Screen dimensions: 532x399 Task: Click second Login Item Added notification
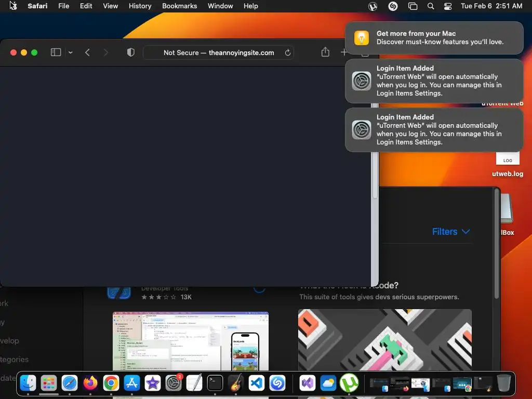pyautogui.click(x=434, y=129)
